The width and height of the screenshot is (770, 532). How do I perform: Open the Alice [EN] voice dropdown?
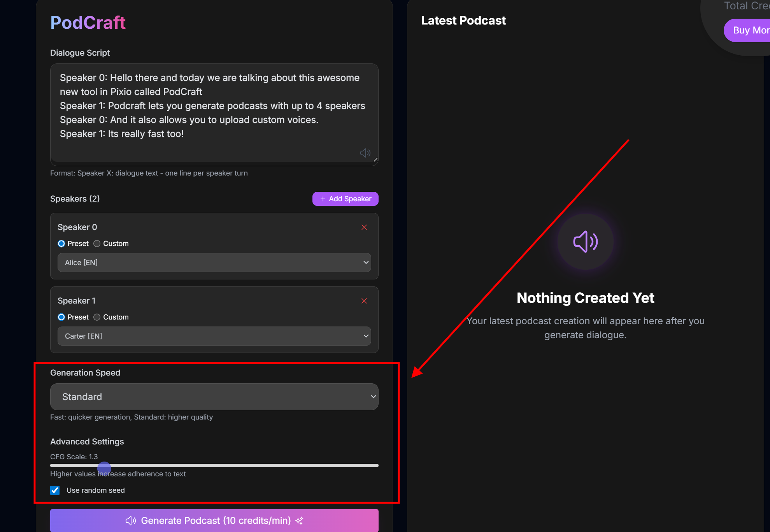[x=214, y=263]
